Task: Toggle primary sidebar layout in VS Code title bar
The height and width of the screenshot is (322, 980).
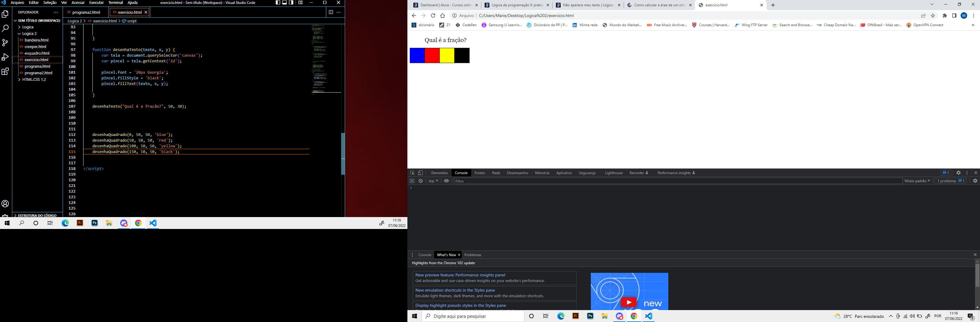Action: pos(278,3)
